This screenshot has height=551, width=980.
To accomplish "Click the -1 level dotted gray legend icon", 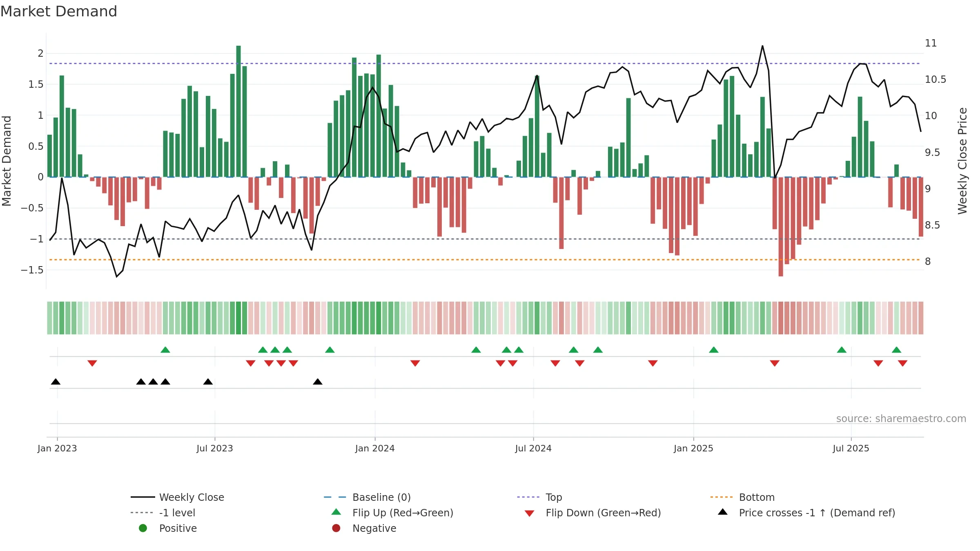I will [142, 513].
